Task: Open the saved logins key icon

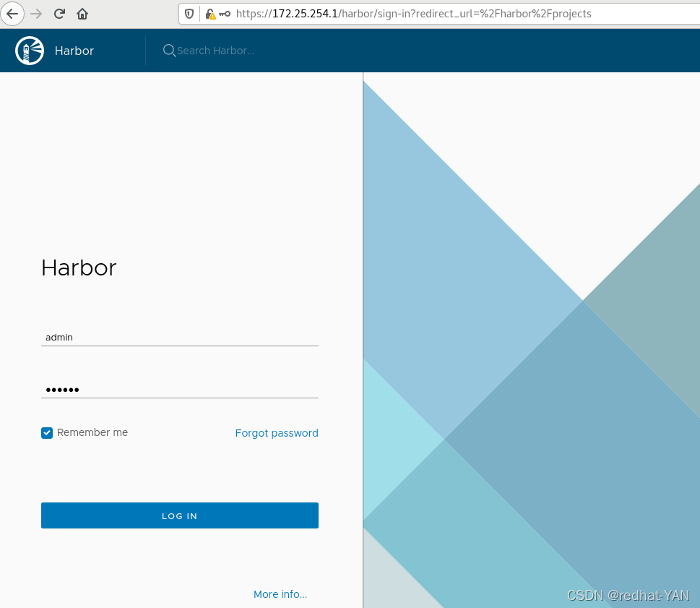Action: click(x=225, y=14)
